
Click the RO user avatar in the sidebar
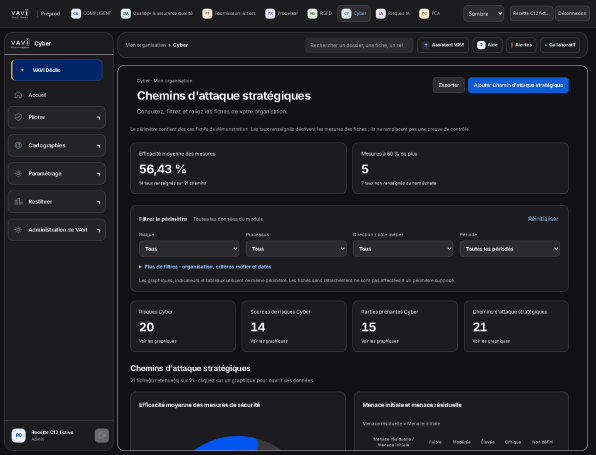[x=19, y=435]
